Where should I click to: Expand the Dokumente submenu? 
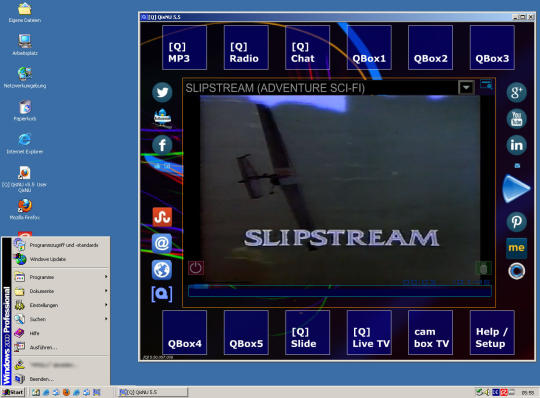click(61, 291)
